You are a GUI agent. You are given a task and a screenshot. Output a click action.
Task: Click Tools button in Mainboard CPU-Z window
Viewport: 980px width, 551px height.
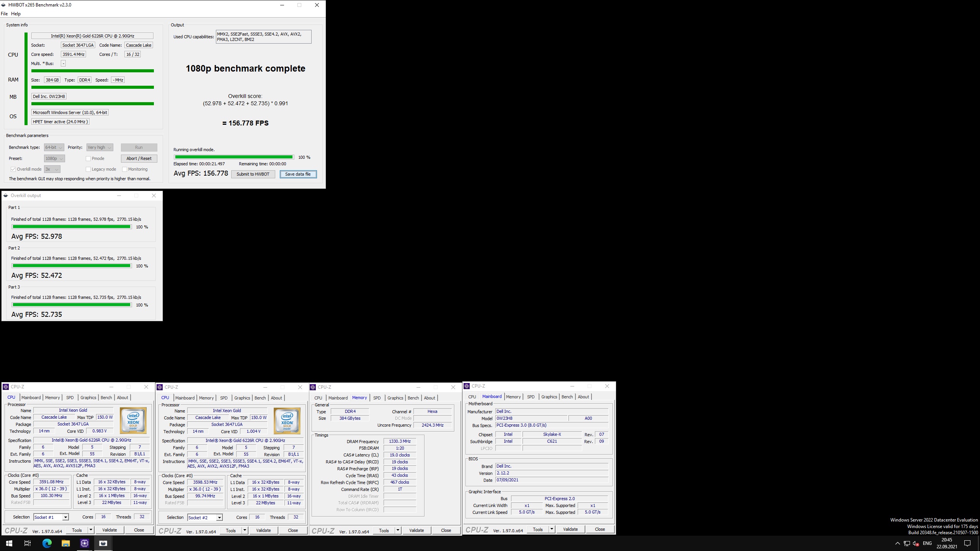pos(538,529)
